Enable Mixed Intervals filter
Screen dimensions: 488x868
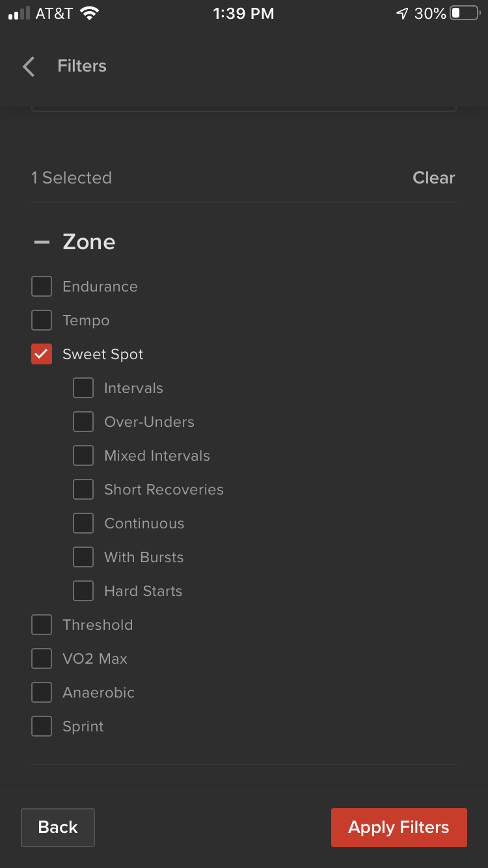[83, 455]
